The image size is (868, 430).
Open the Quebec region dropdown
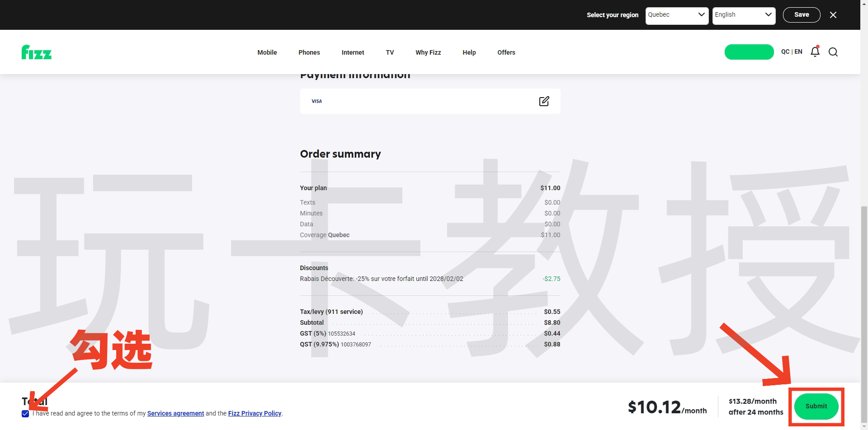tap(677, 14)
